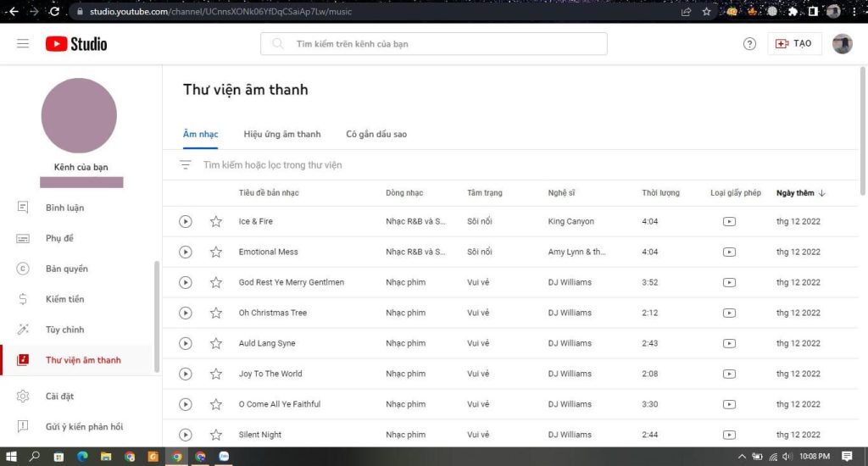Open Windows taskbar search

point(34,457)
